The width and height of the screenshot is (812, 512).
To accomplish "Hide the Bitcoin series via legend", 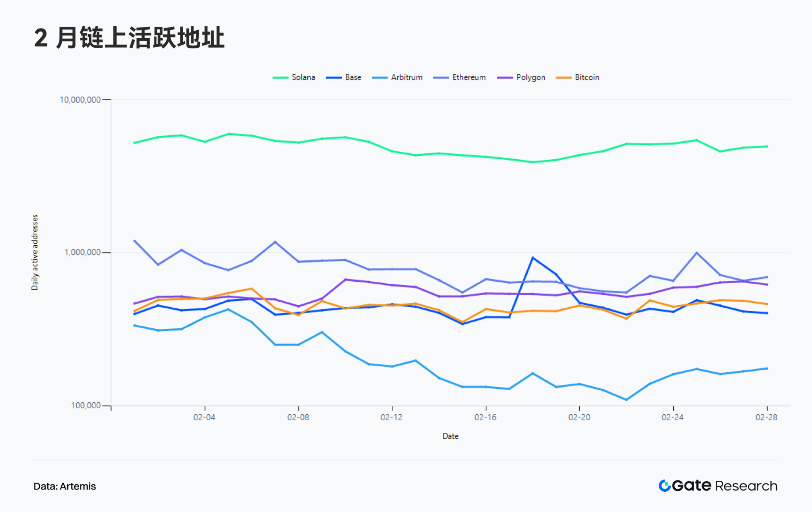I will (586, 77).
